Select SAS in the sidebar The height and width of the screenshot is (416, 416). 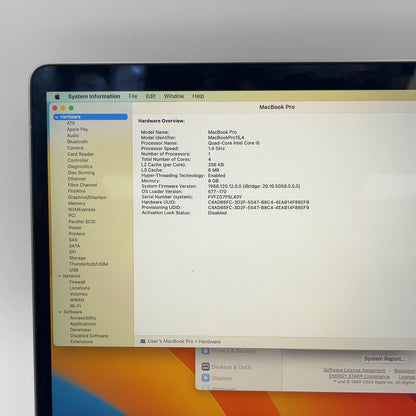click(73, 240)
